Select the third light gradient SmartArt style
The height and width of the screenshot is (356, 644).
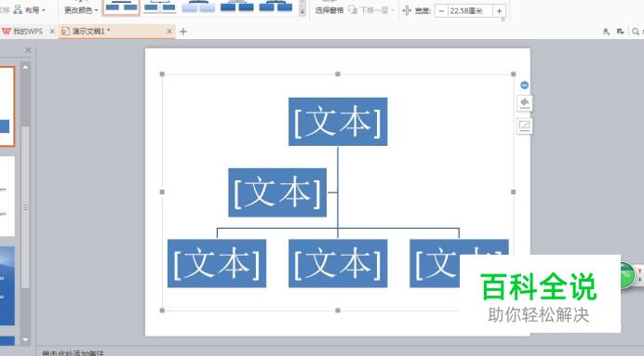(x=198, y=7)
